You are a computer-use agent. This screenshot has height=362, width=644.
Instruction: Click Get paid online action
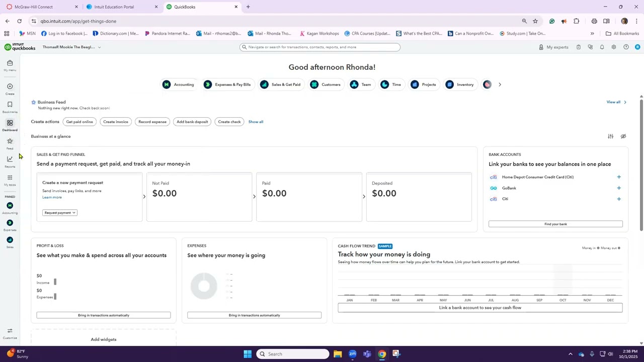pos(79,122)
